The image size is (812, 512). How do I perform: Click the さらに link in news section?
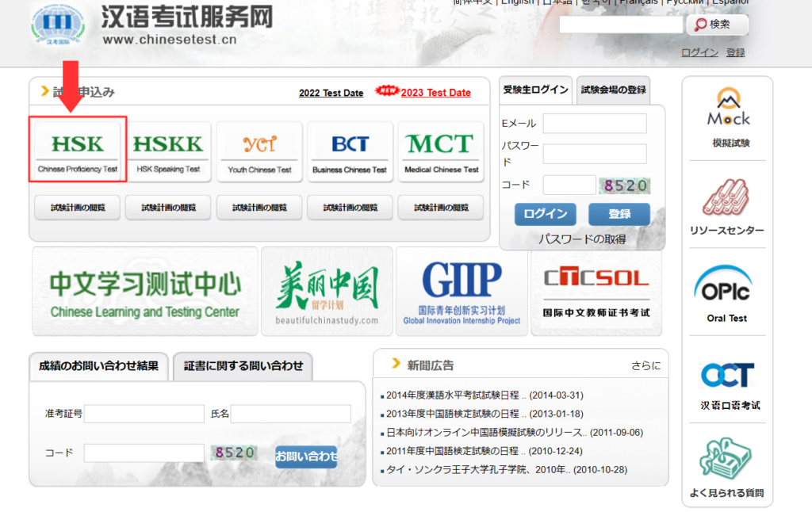pyautogui.click(x=645, y=365)
